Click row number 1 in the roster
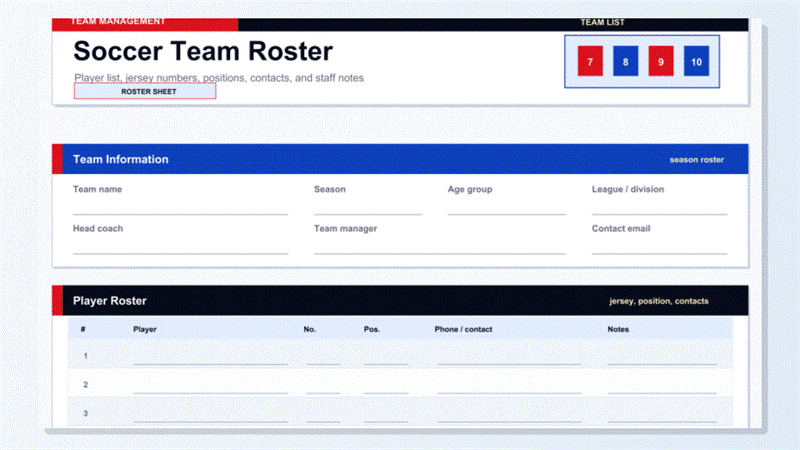This screenshot has width=800, height=450. point(85,356)
